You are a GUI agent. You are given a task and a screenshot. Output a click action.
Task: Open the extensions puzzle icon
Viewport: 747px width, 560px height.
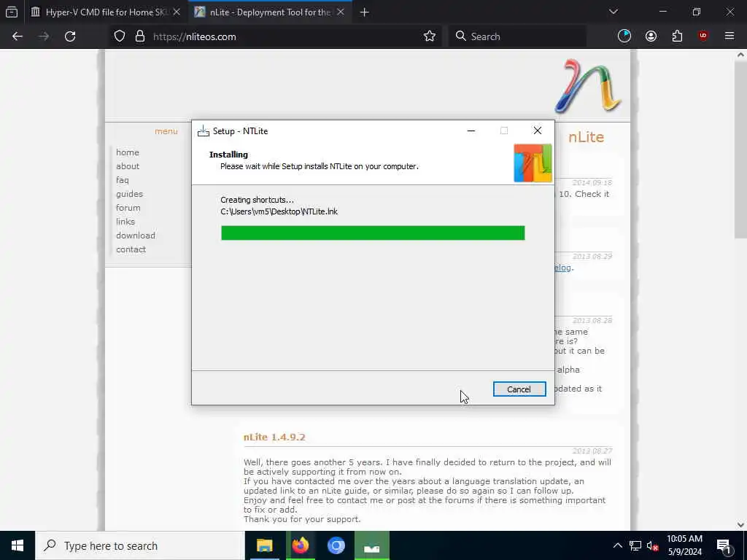pos(677,36)
